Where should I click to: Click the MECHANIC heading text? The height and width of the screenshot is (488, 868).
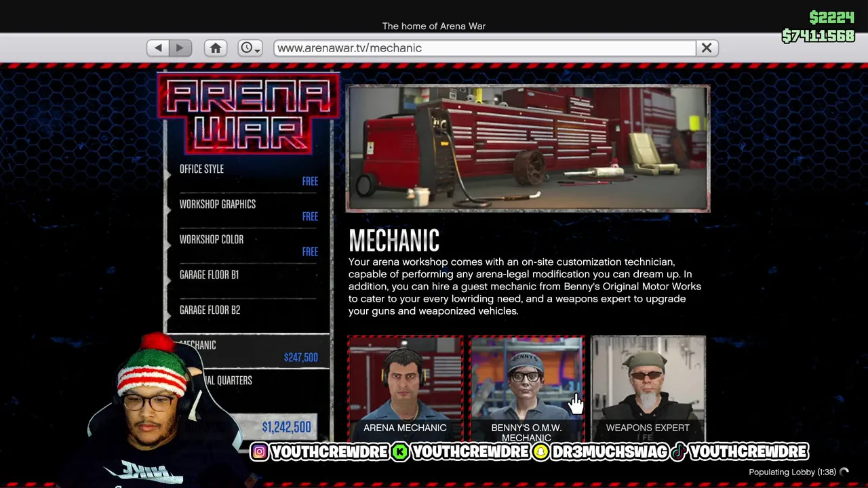(394, 240)
